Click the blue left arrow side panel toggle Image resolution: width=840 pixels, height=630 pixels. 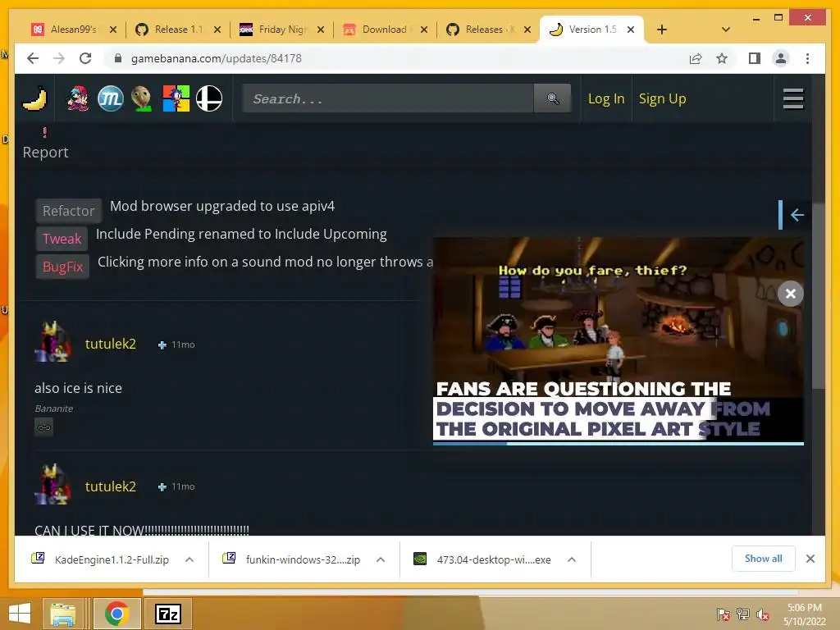[797, 215]
